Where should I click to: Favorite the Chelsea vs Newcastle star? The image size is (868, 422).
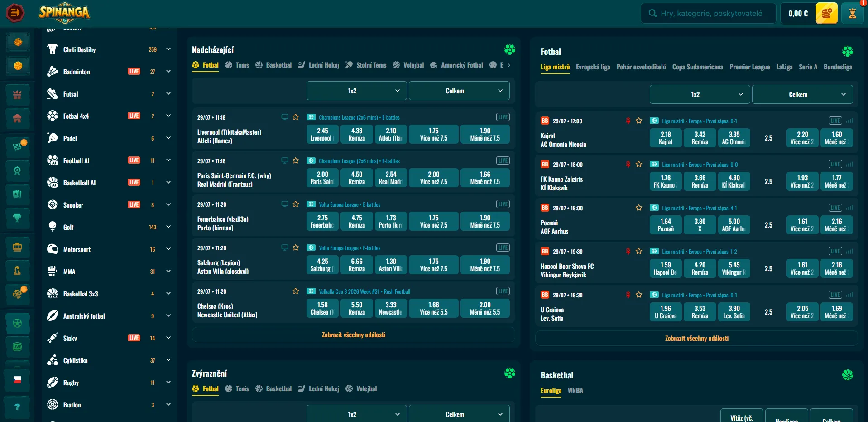(296, 291)
